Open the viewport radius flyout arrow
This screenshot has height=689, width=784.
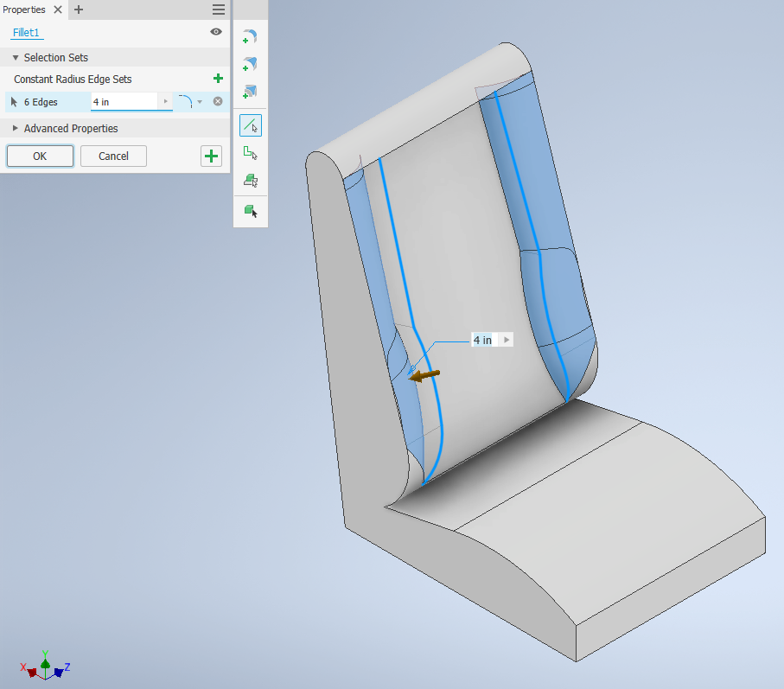(507, 340)
